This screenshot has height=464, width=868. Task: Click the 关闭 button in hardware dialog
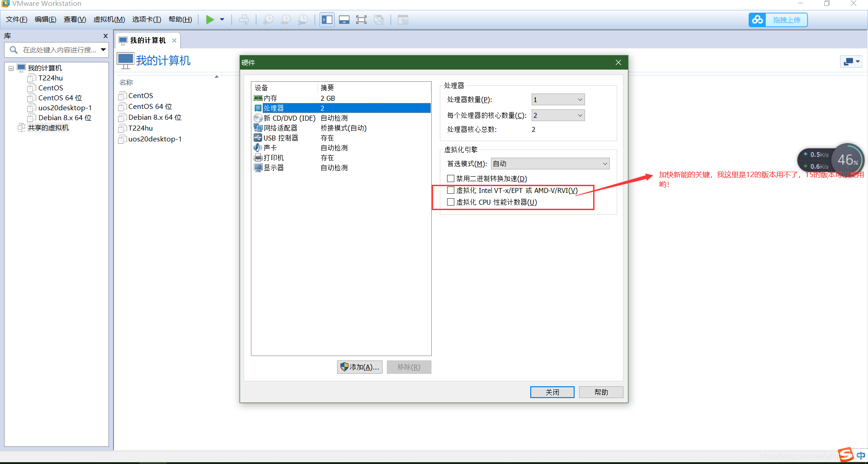coord(552,392)
